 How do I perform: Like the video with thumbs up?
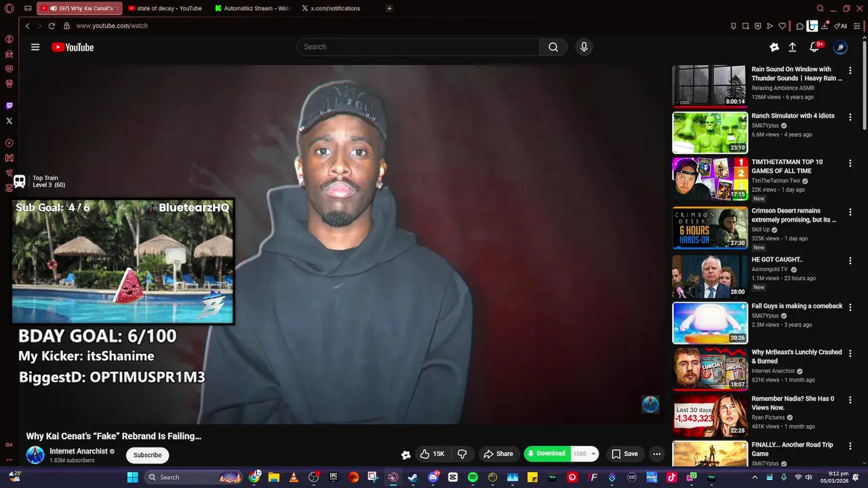coord(433,454)
